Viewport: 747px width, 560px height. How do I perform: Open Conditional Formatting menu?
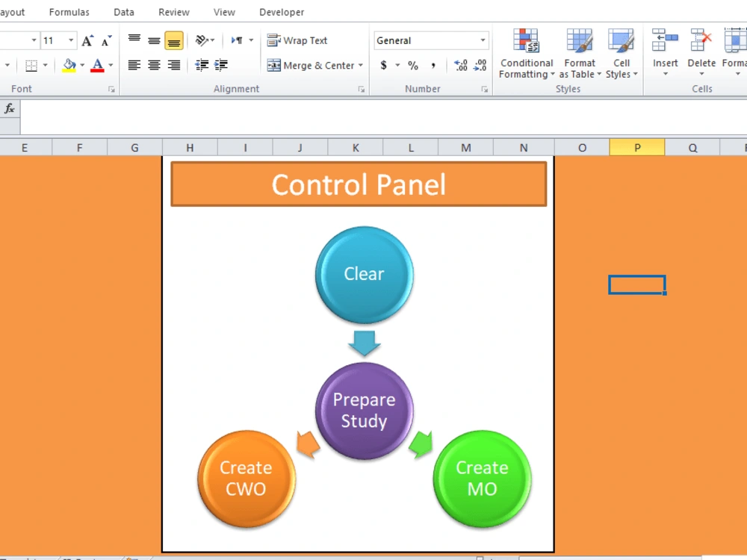point(527,53)
